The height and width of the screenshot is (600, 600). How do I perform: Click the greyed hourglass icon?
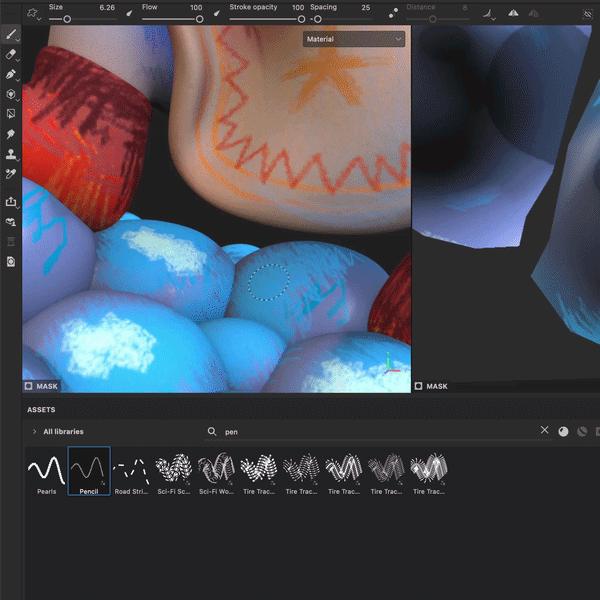[11, 241]
